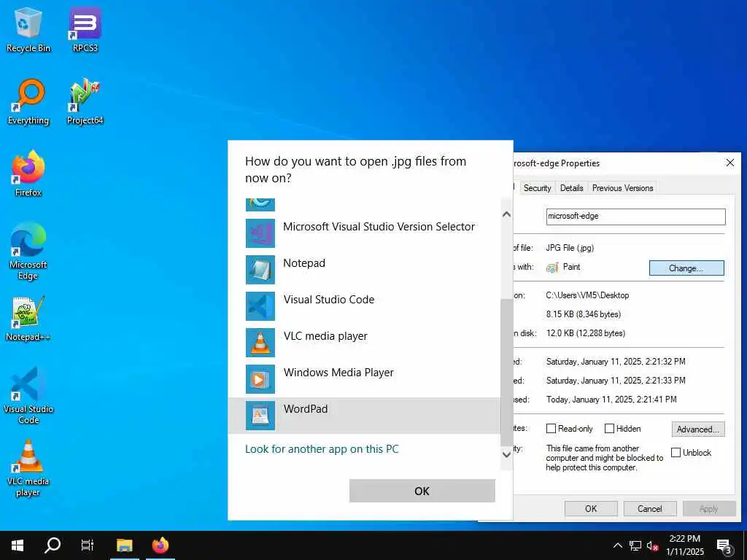Open the taskbar clock and date
Viewport: 747px width, 560px height.
684,545
